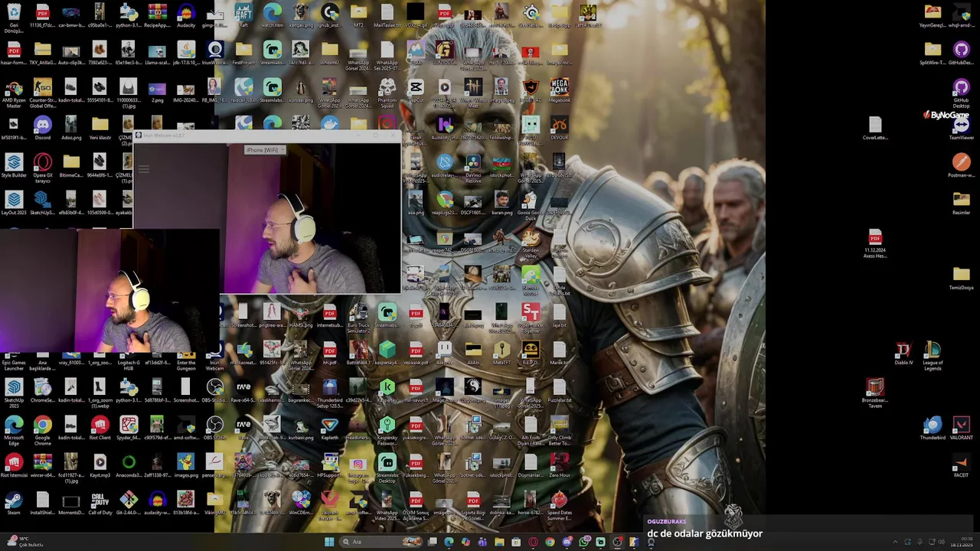Launch the VALORANT shortcut
This screenshot has height=551, width=980.
click(961, 428)
